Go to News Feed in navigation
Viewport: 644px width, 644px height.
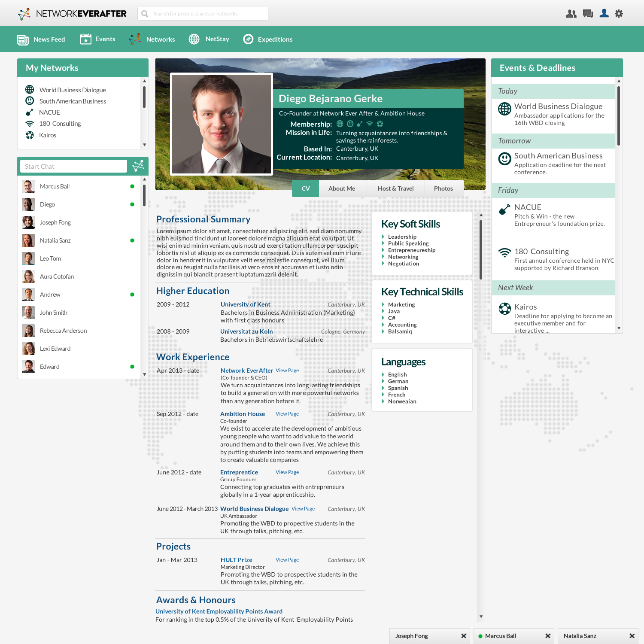(x=41, y=39)
